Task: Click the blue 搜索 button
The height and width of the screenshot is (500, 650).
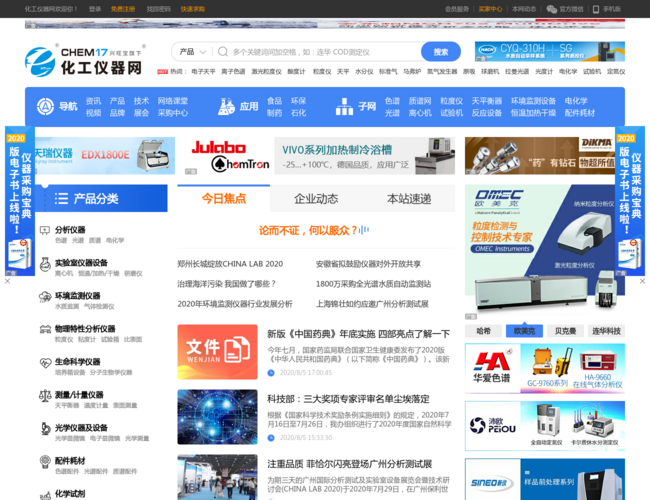Action: click(x=441, y=52)
